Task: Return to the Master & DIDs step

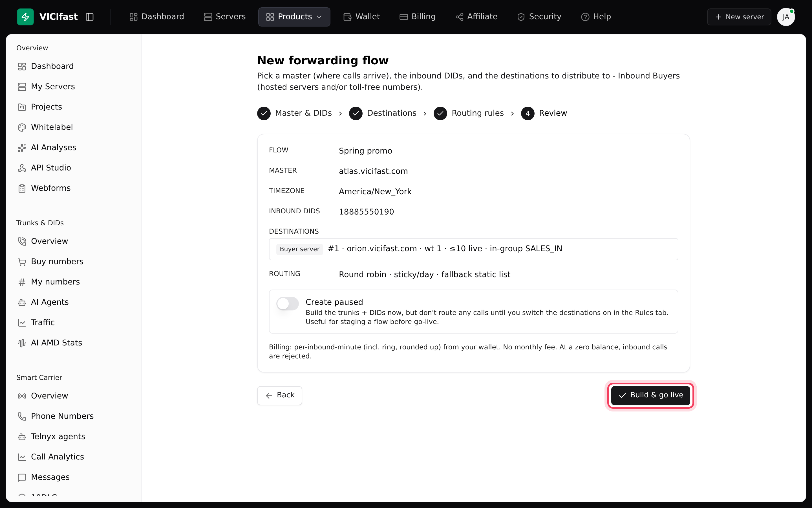Action: pos(295,113)
